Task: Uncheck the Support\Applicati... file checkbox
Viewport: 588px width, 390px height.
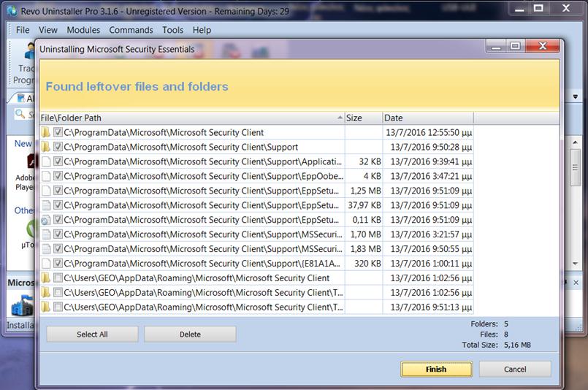Action: tap(58, 161)
